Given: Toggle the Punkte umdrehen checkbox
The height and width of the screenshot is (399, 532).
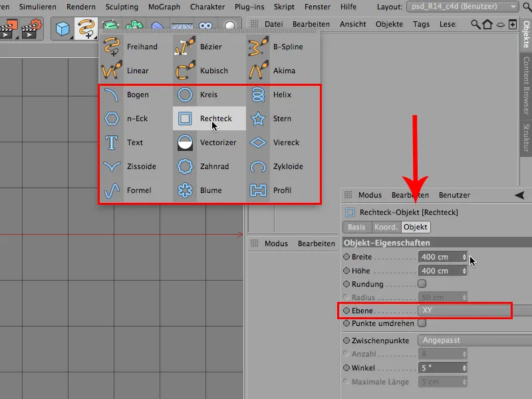Looking at the screenshot, I should click(422, 323).
